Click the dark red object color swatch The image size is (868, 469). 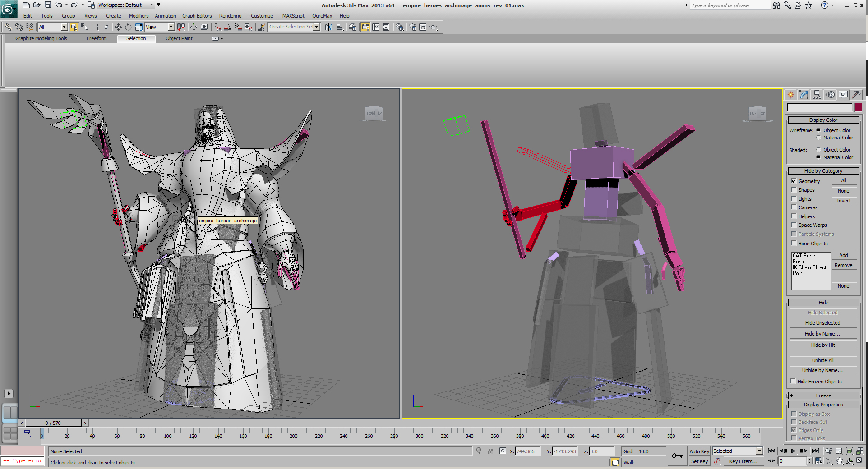858,107
